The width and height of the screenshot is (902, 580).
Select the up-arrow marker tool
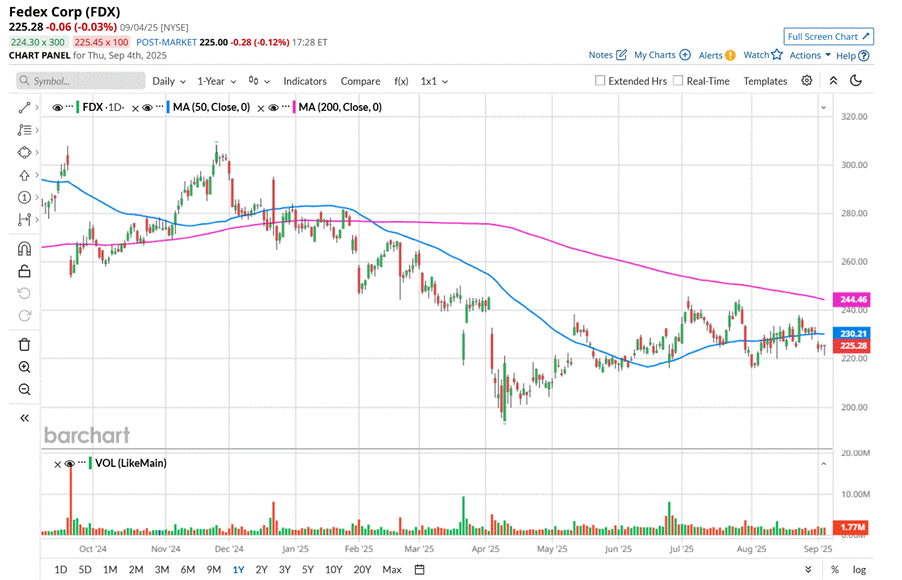[24, 175]
